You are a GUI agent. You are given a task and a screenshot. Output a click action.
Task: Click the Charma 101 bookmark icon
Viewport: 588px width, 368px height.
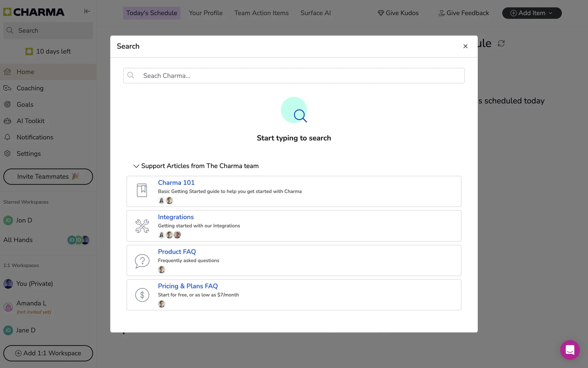[x=142, y=190]
